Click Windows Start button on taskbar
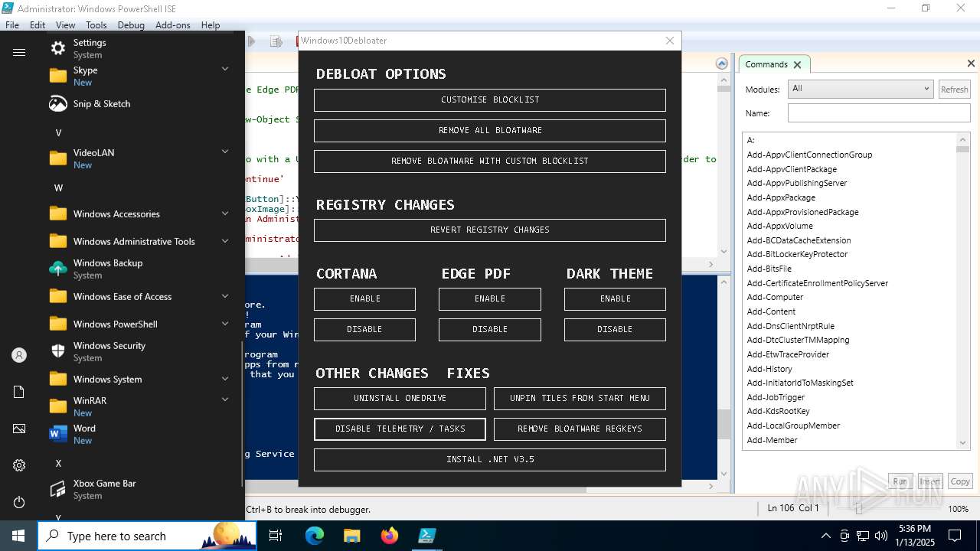This screenshot has width=980, height=551. 18,536
